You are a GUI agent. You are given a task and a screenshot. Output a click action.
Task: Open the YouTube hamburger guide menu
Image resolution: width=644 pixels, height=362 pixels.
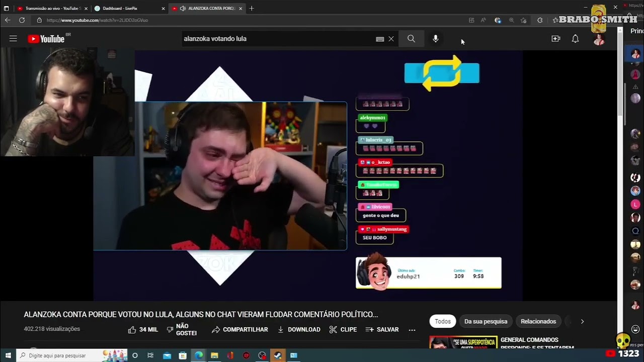[13, 39]
